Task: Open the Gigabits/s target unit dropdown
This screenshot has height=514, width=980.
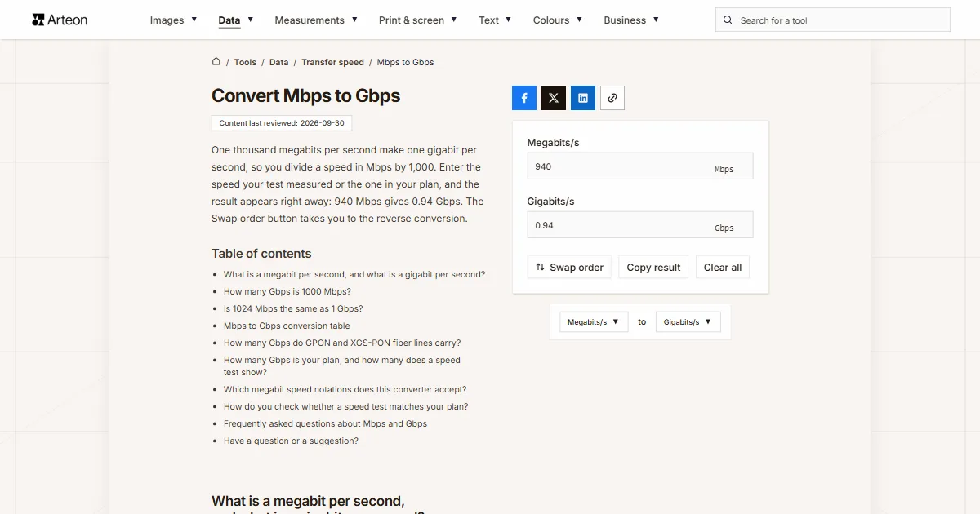Action: pos(688,321)
